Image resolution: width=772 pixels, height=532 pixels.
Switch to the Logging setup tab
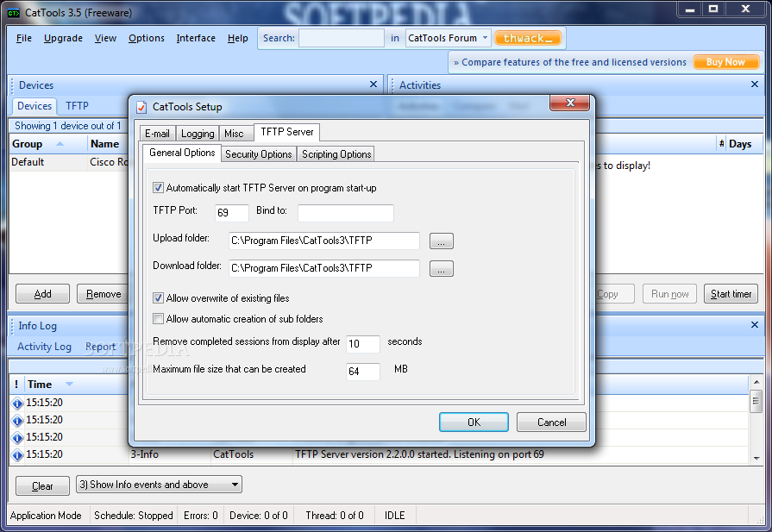pyautogui.click(x=198, y=134)
